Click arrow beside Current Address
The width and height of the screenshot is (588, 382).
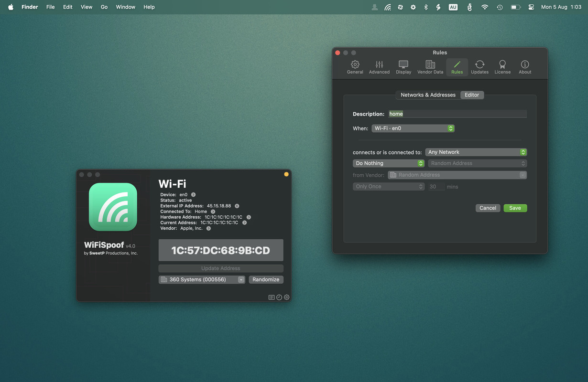click(x=244, y=223)
